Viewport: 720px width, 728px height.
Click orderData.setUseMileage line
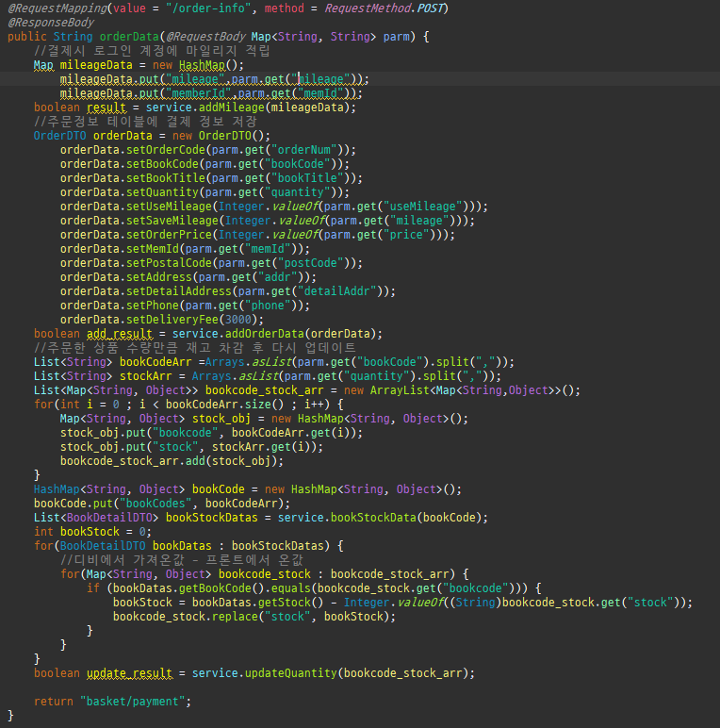[x=273, y=207]
